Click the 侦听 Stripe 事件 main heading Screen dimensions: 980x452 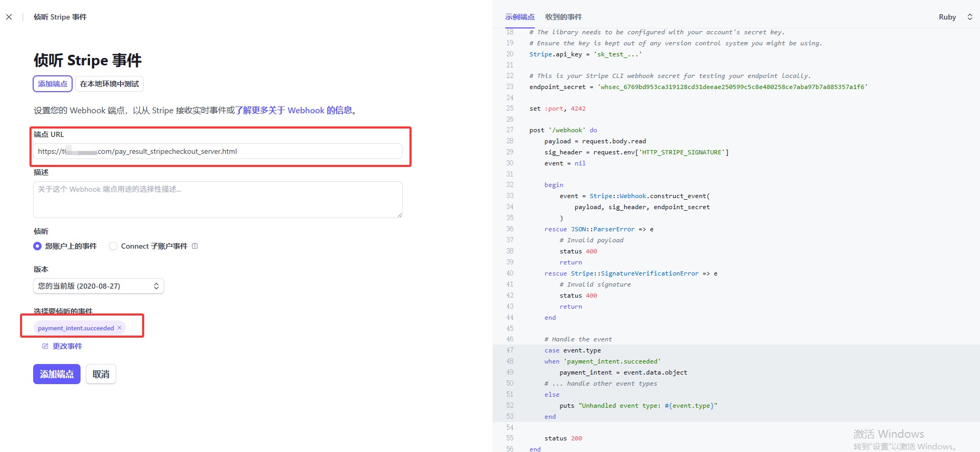(x=88, y=60)
